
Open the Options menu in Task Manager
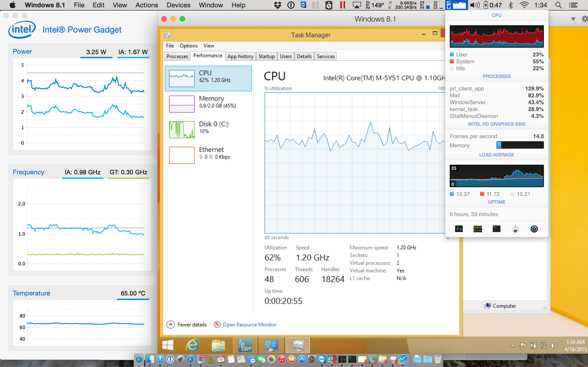(188, 46)
